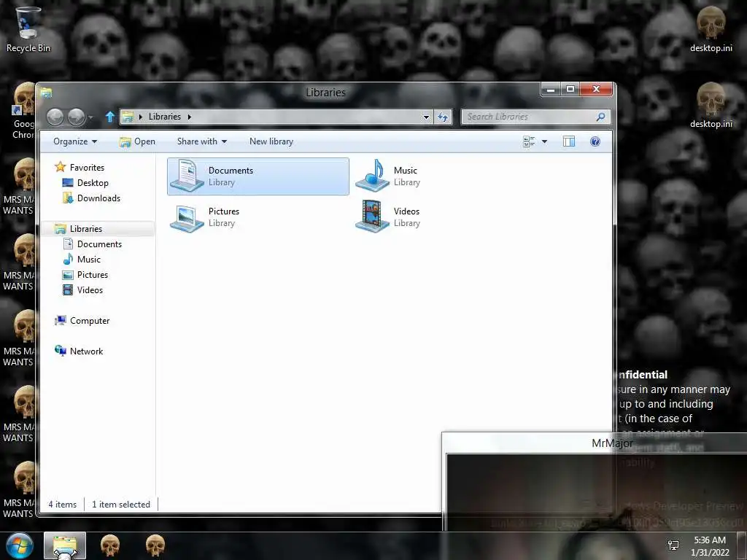Open the Organize menu
Image resolution: width=747 pixels, height=560 pixels.
pyautogui.click(x=75, y=141)
